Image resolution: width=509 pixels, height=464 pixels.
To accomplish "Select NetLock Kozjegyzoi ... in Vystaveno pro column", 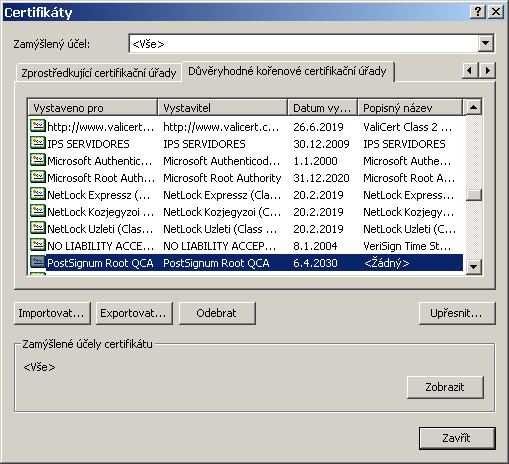I will click(x=100, y=212).
